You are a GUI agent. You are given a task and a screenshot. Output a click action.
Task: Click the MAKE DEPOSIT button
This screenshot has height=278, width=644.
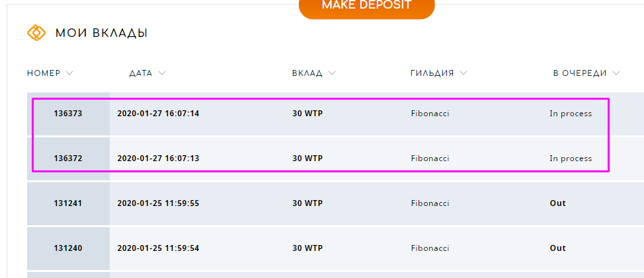coord(366,6)
